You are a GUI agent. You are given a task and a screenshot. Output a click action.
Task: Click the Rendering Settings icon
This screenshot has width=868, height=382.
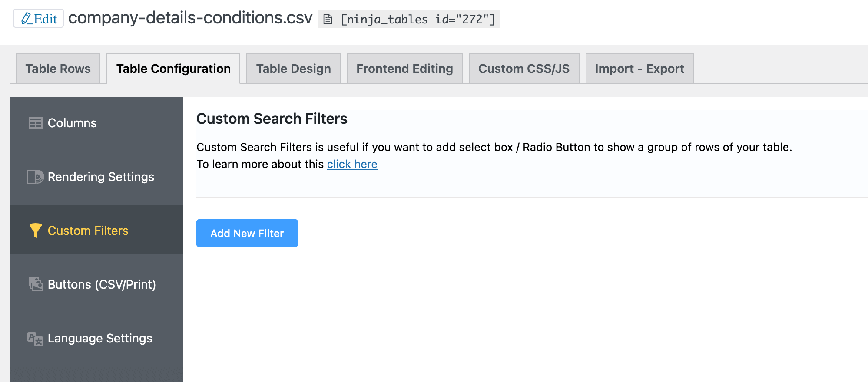coord(35,177)
